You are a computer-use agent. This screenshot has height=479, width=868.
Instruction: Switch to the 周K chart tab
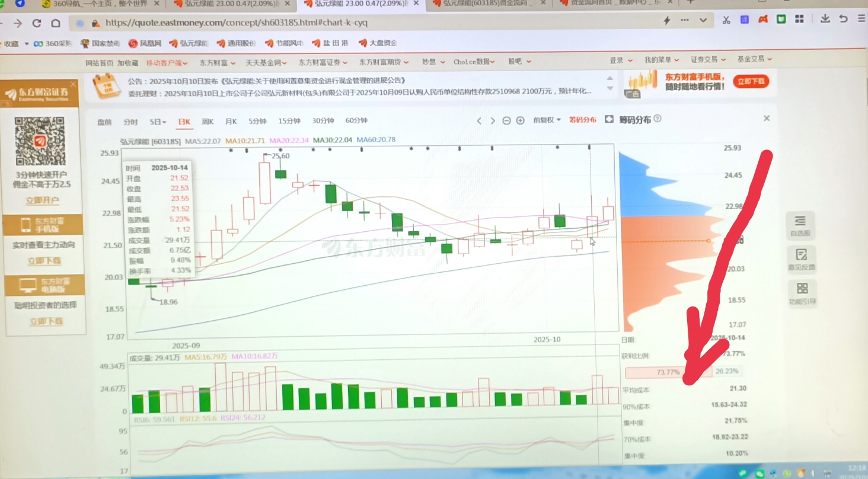208,122
